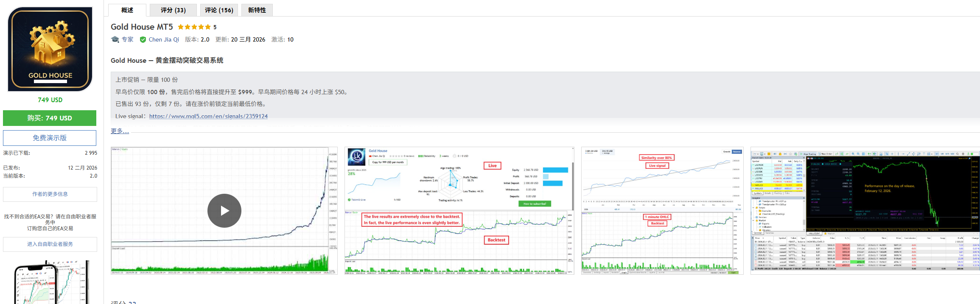Expand description with 更多... link
Screen dimensions: 980x304
click(119, 131)
